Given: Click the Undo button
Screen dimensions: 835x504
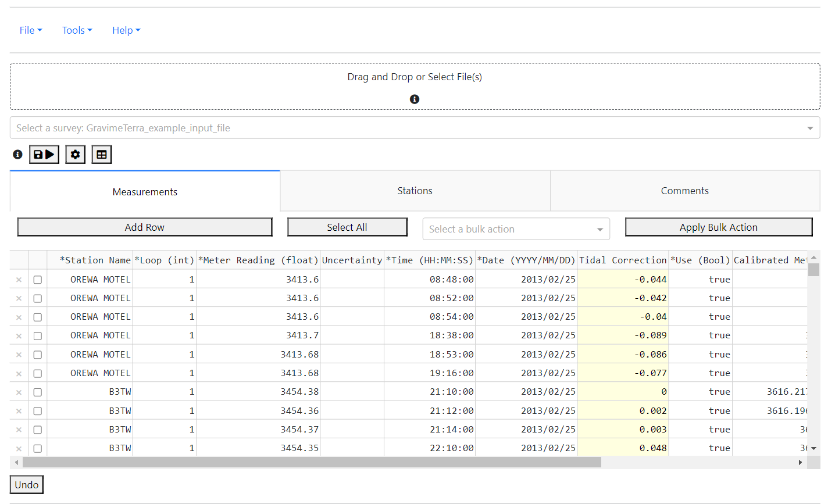Looking at the screenshot, I should pyautogui.click(x=27, y=485).
